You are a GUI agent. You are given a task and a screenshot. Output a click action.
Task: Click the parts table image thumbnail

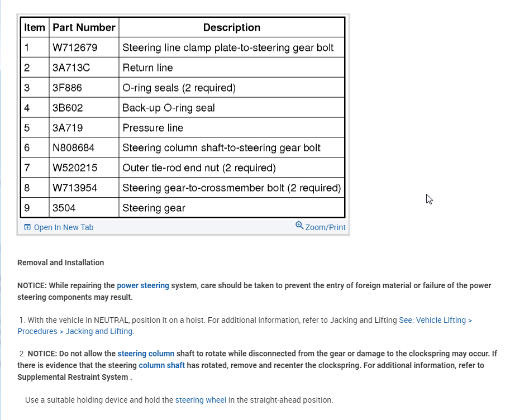tap(183, 117)
